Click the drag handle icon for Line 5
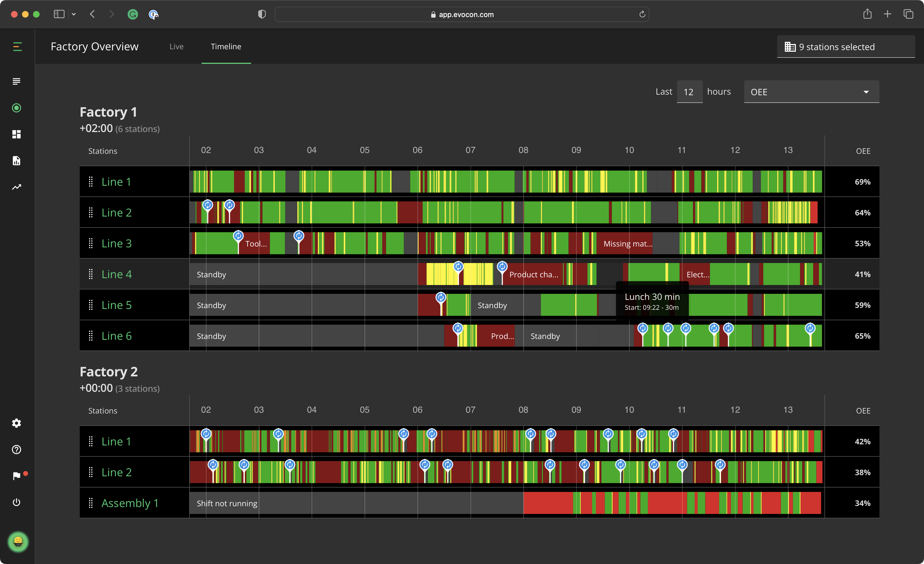 tap(90, 305)
